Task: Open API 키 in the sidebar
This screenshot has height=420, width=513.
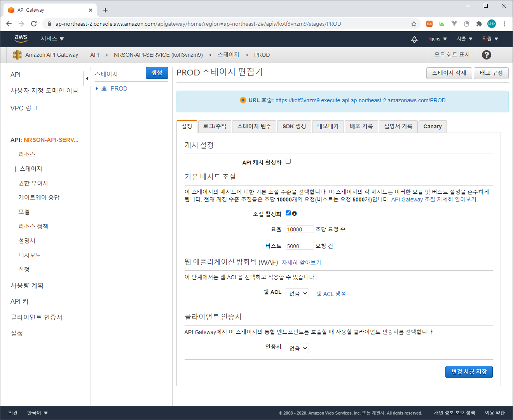Action: tap(19, 301)
